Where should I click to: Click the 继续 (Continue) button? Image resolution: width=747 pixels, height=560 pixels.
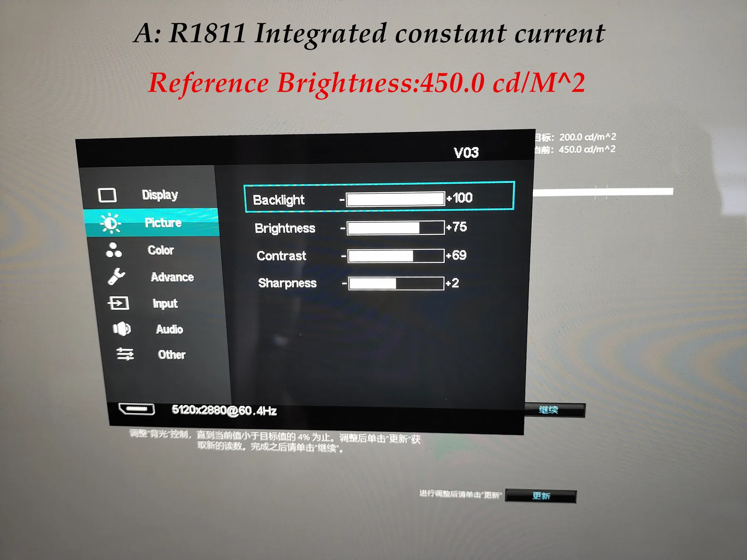coord(554,410)
